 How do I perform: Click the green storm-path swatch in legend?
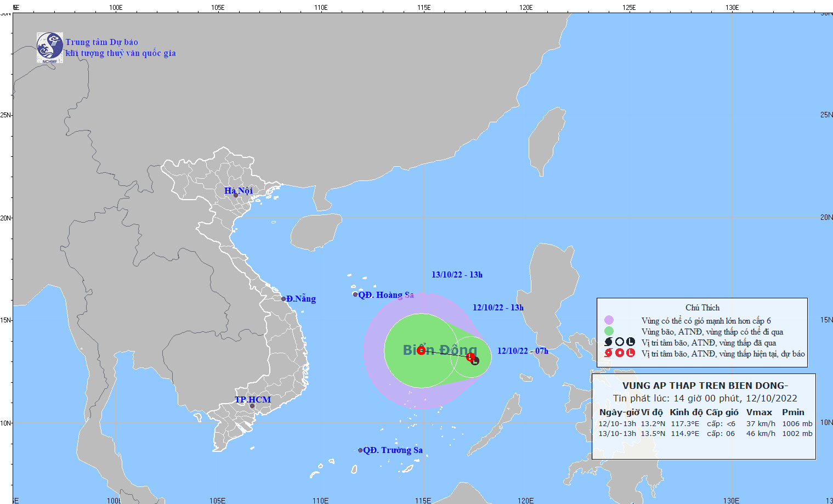coord(609,331)
